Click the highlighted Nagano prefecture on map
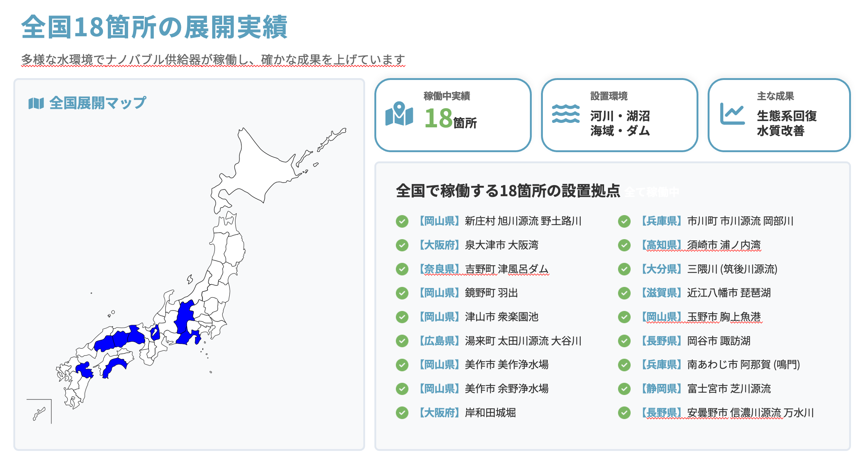The width and height of the screenshot is (868, 462). point(184,315)
